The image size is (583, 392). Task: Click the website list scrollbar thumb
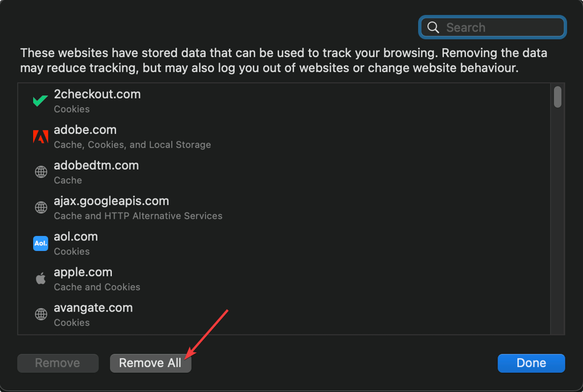point(557,97)
